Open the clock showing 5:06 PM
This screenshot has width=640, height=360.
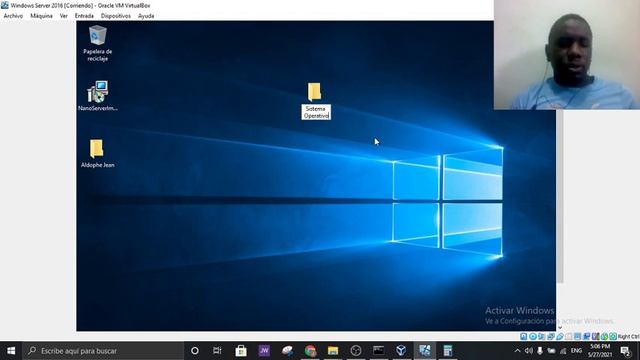click(x=600, y=351)
